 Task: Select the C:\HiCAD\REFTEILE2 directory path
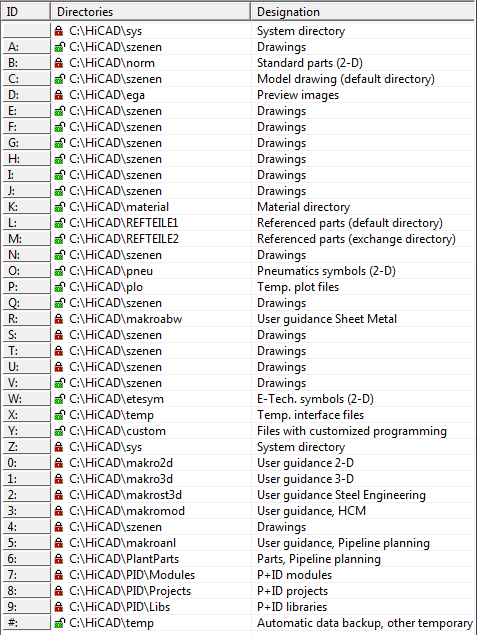(124, 239)
